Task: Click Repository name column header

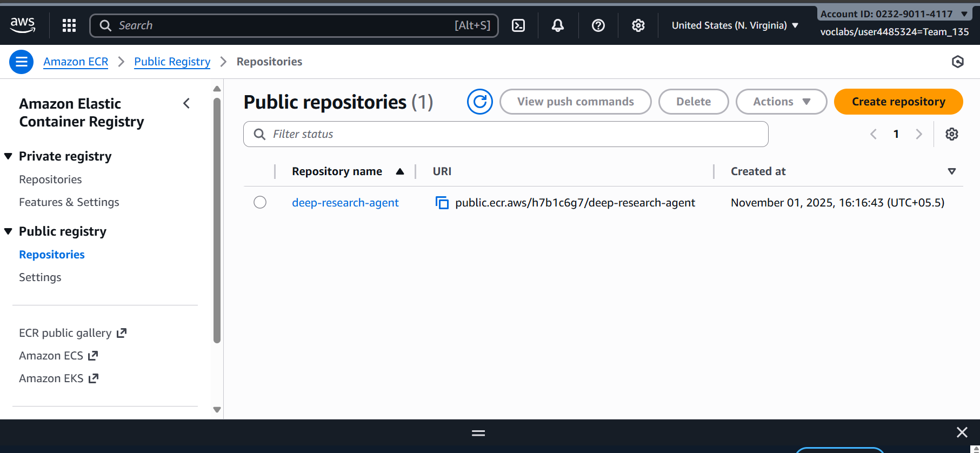Action: pyautogui.click(x=337, y=171)
